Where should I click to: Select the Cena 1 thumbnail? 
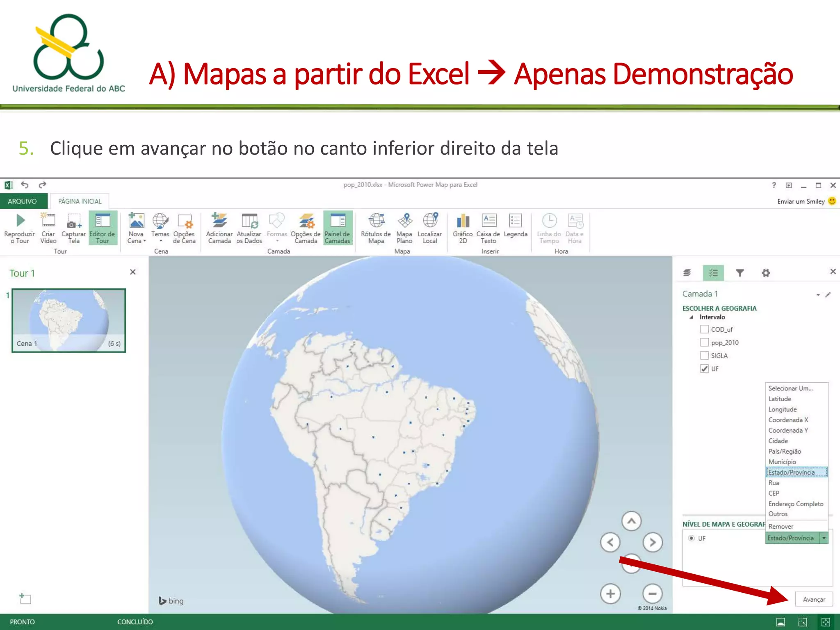(x=68, y=320)
